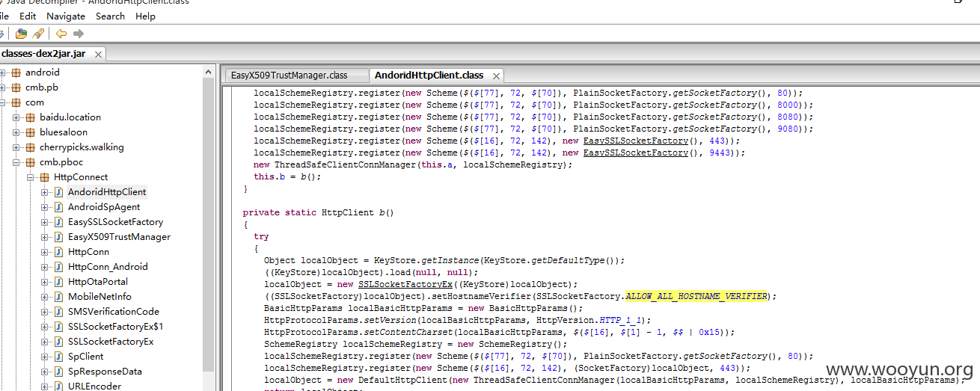The width and height of the screenshot is (980, 391).
Task: Collapse the com package node
Action: 3,102
